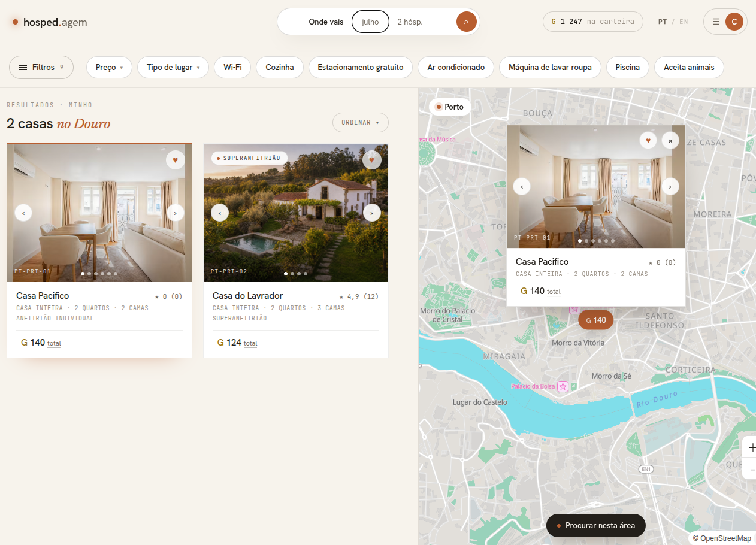Open the Filtros panel button
Viewport: 756px width, 545px height.
tap(41, 68)
